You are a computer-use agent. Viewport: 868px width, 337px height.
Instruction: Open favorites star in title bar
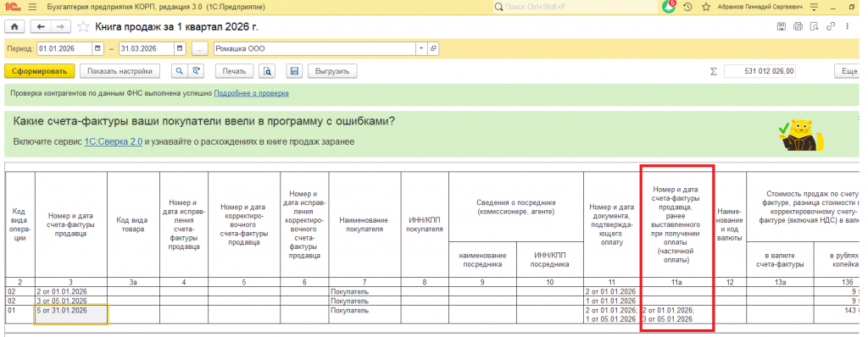point(706,7)
